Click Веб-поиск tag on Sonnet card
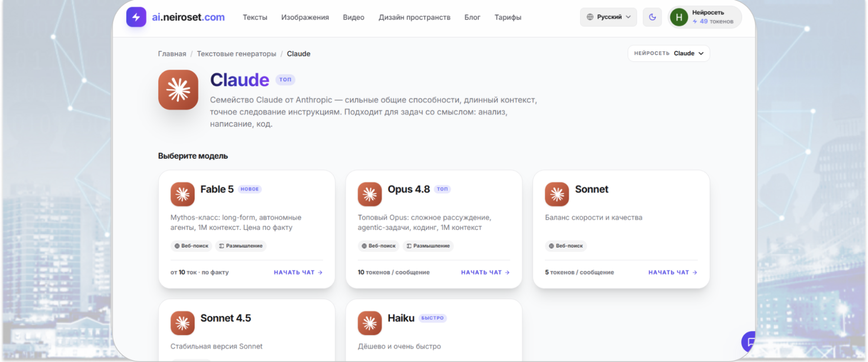Screen dimensions: 868x362 [x=565, y=246]
